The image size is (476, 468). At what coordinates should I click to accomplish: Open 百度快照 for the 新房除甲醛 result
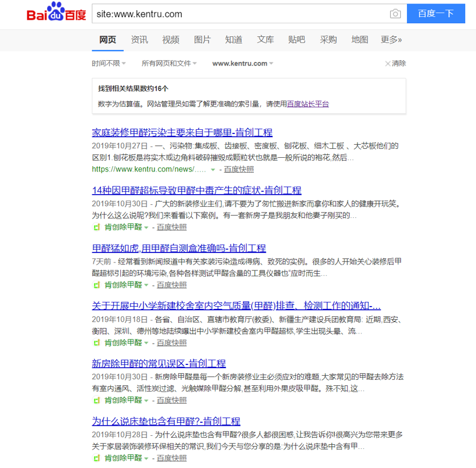pos(172,400)
